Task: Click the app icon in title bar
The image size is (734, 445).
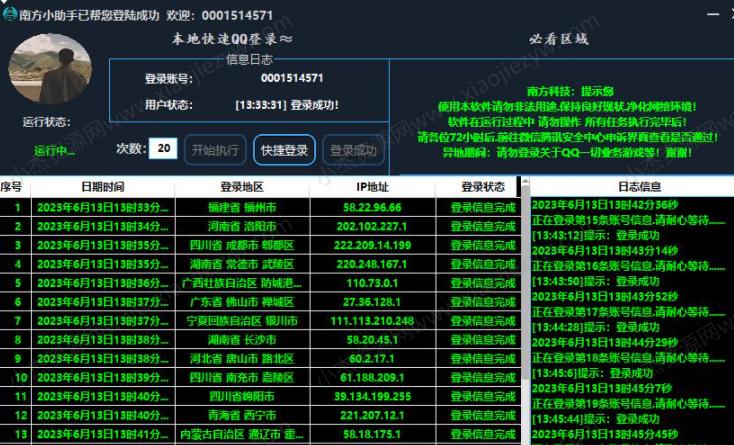Action: (x=9, y=14)
